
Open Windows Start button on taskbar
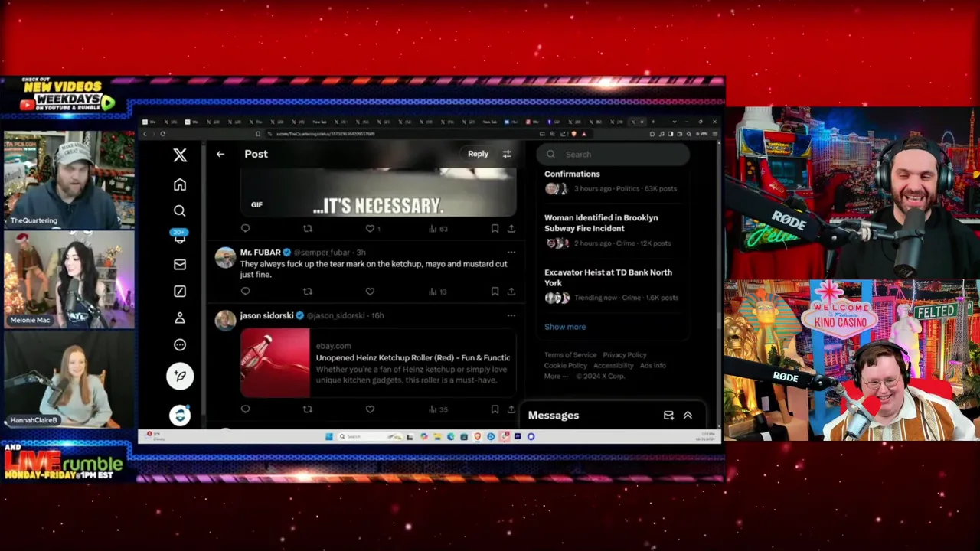(x=329, y=436)
